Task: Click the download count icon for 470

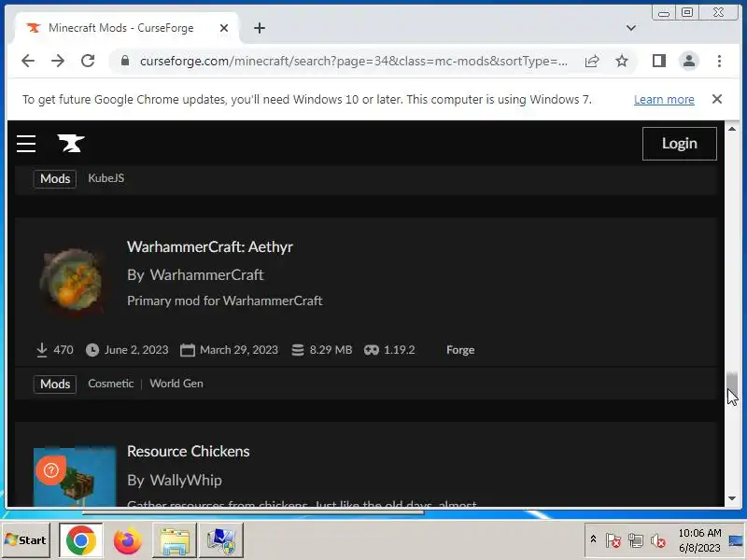Action: [42, 350]
